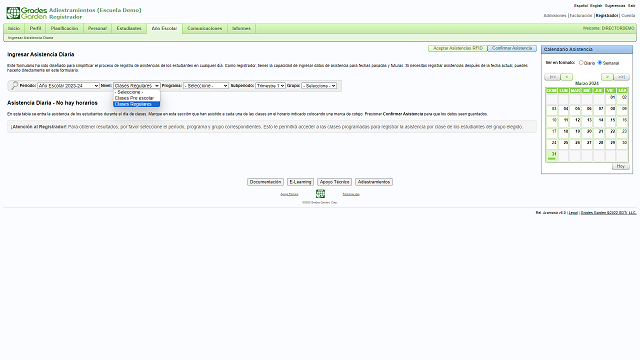Click the Salir logout link
The width and height of the screenshot is (640, 360).
[631, 6]
